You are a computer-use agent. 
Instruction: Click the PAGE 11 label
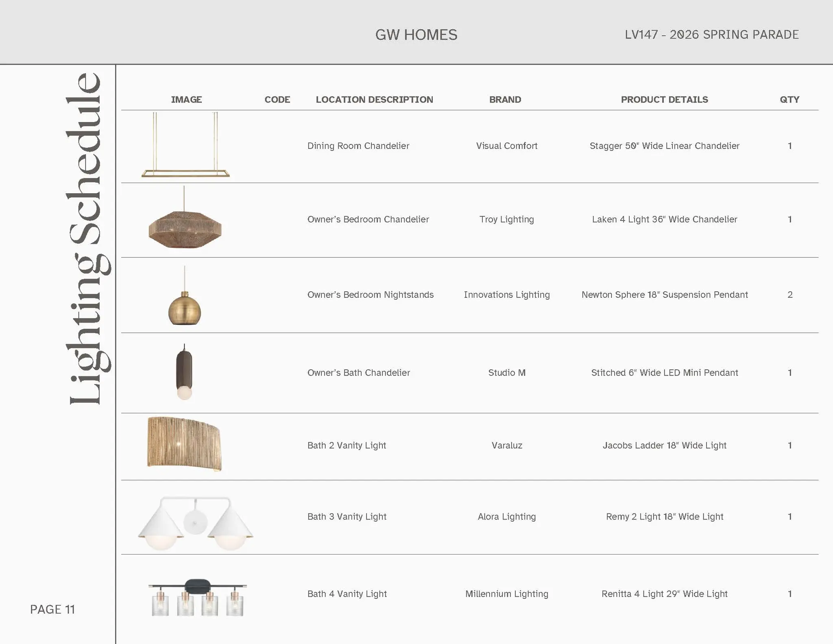(52, 609)
